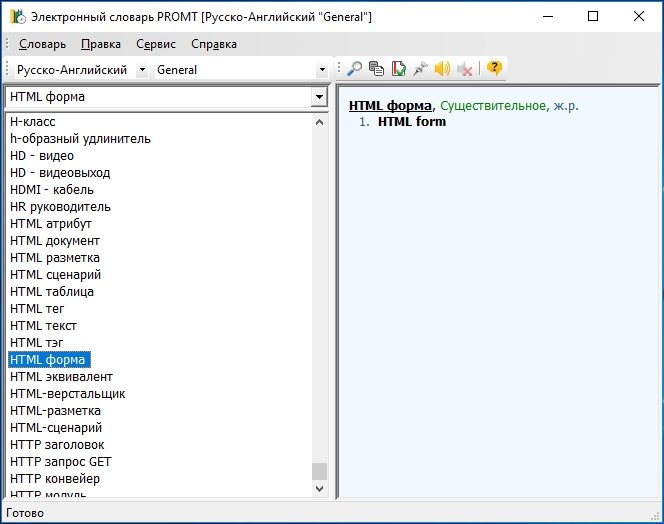Select the HD - видео entry
Screen dimensions: 664x524
42,156
